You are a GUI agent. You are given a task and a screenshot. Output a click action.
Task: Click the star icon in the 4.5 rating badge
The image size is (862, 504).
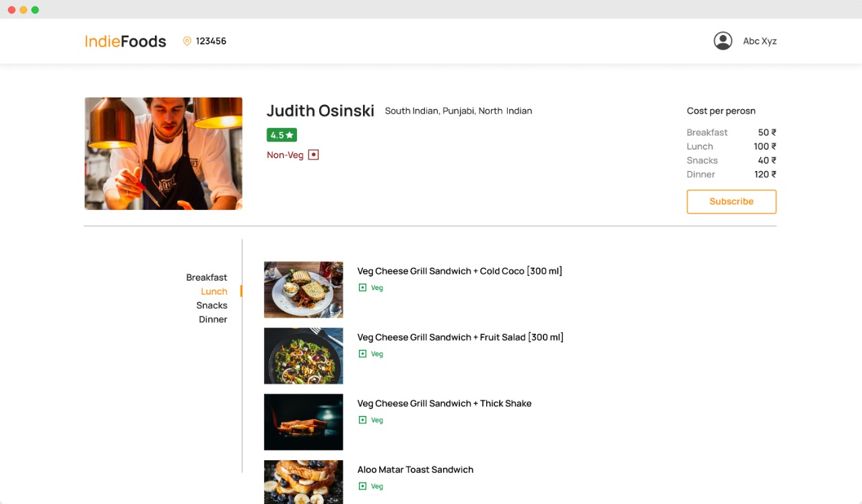289,135
